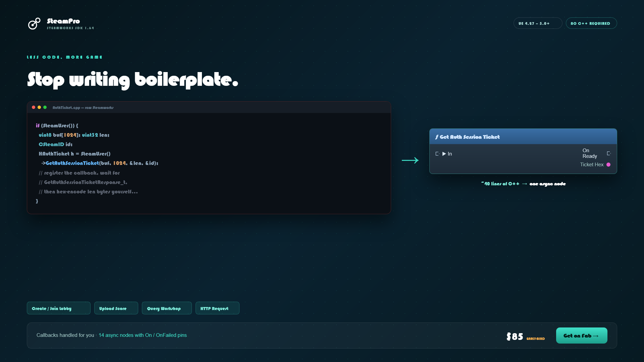The height and width of the screenshot is (362, 644).
Task: Click the input exec pin left of In
Action: tap(437, 154)
